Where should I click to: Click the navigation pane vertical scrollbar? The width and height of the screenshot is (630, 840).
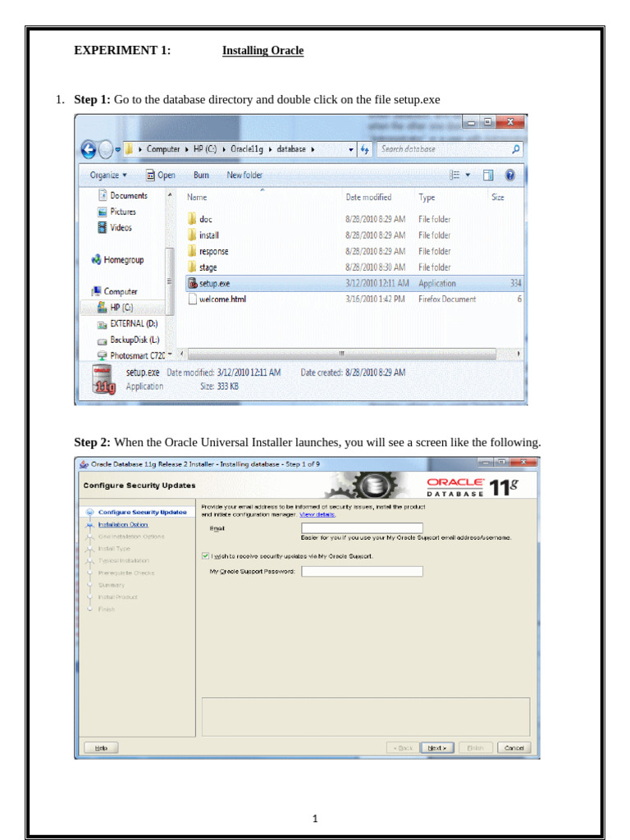[x=169, y=281]
